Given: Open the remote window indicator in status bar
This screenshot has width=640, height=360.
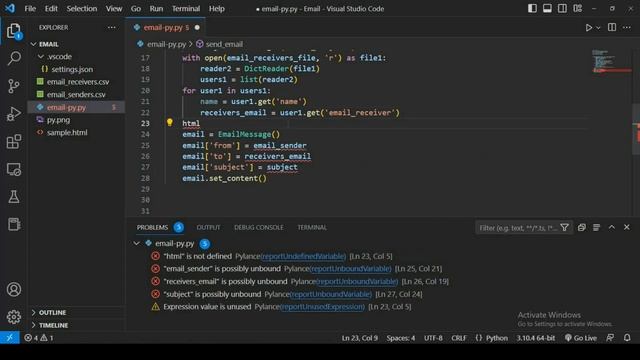Looking at the screenshot, I should click(x=9, y=338).
